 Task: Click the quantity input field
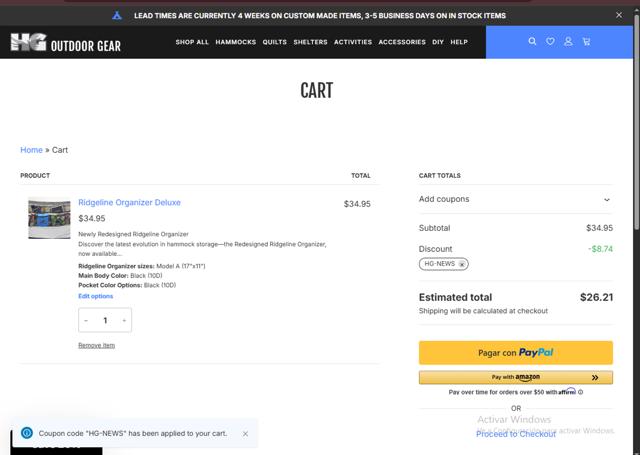105,321
